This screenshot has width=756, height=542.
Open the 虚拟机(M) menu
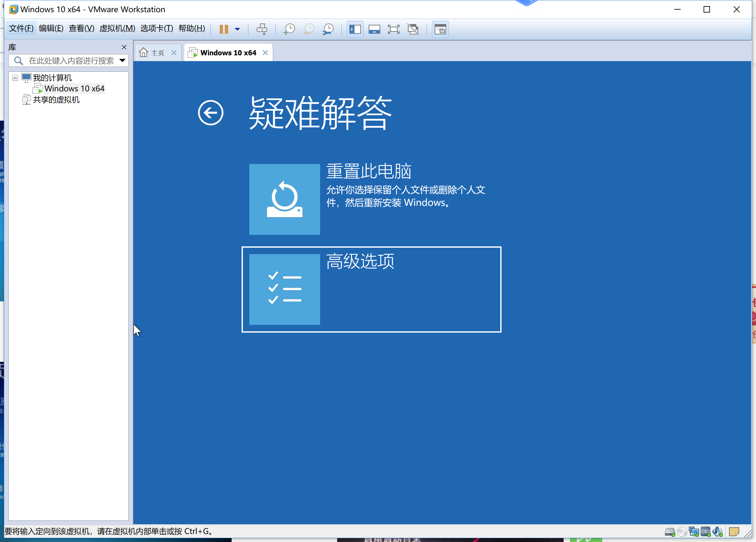coord(117,28)
